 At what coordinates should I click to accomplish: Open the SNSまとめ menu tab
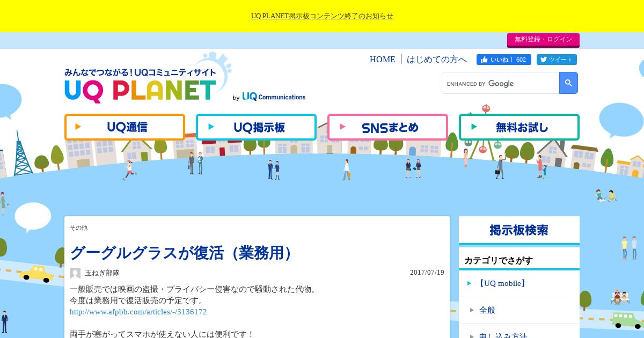coord(387,127)
